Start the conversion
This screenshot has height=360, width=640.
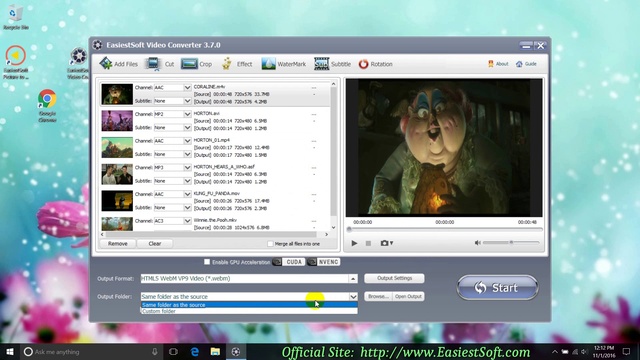point(497,288)
